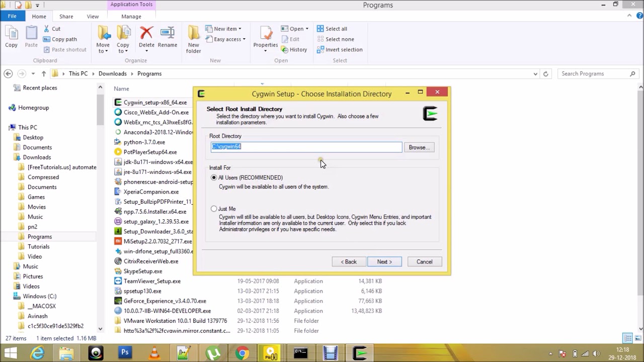The image size is (644, 362).
Task: Click the Search Programs box
Action: (x=598, y=73)
